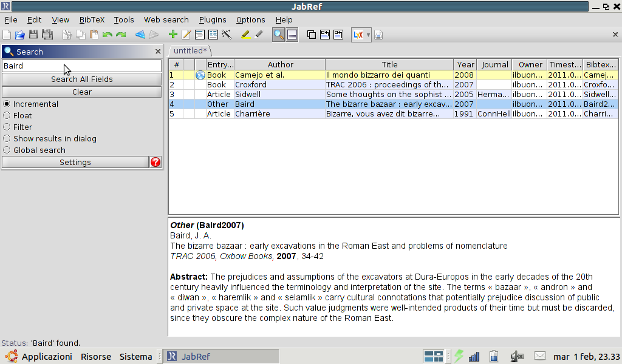The height and width of the screenshot is (364, 622).
Task: Click the magic wand autogenerate keys icon
Action: click(227, 35)
